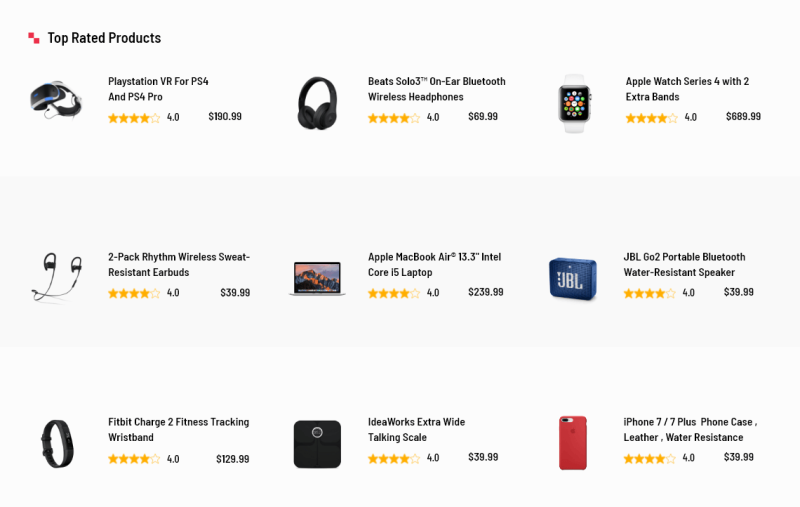
Task: Open Fitbit Charge 2 Fitness Tracking title
Action: point(178,429)
